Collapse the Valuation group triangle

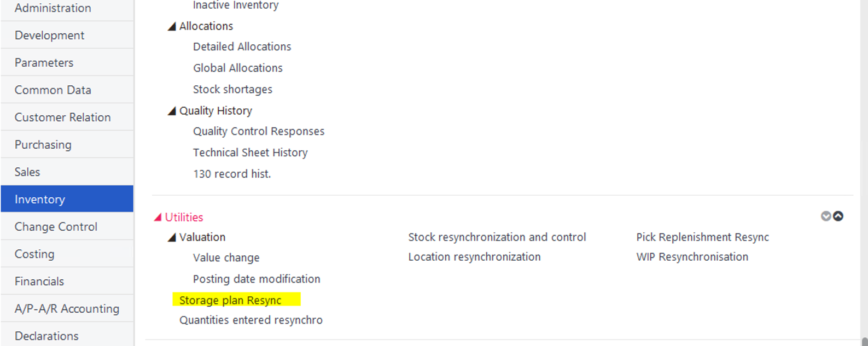click(x=172, y=237)
